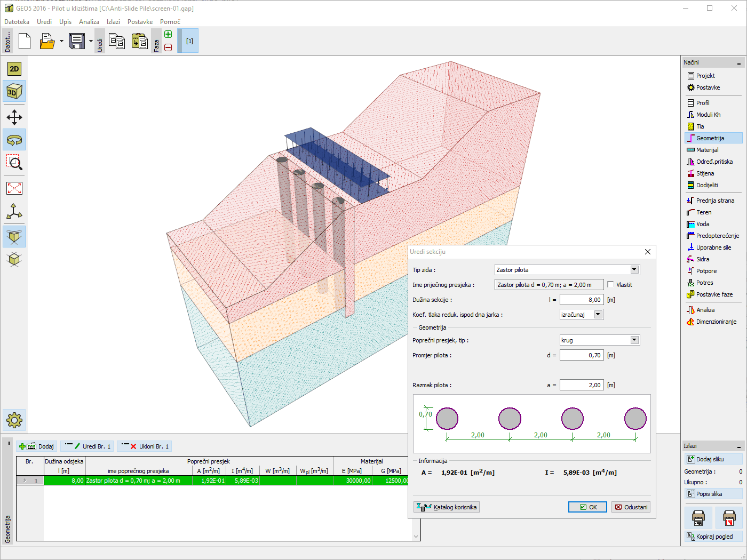747x560 pixels.
Task: Add a new construction stage (green plus)
Action: 168,35
